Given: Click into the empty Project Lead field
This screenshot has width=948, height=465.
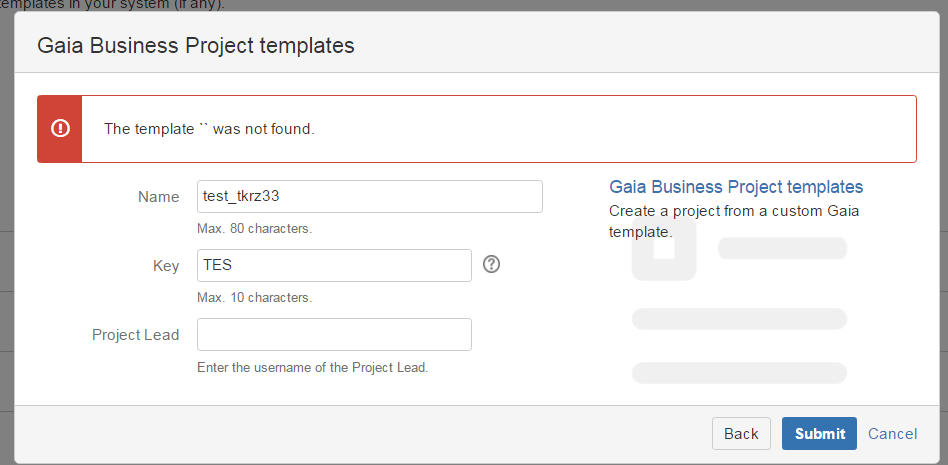Looking at the screenshot, I should pos(334,334).
